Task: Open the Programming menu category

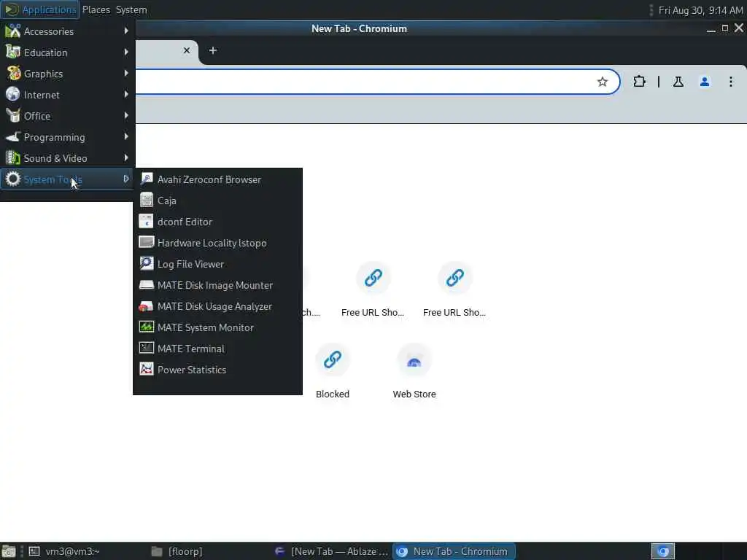Action: 67,137
